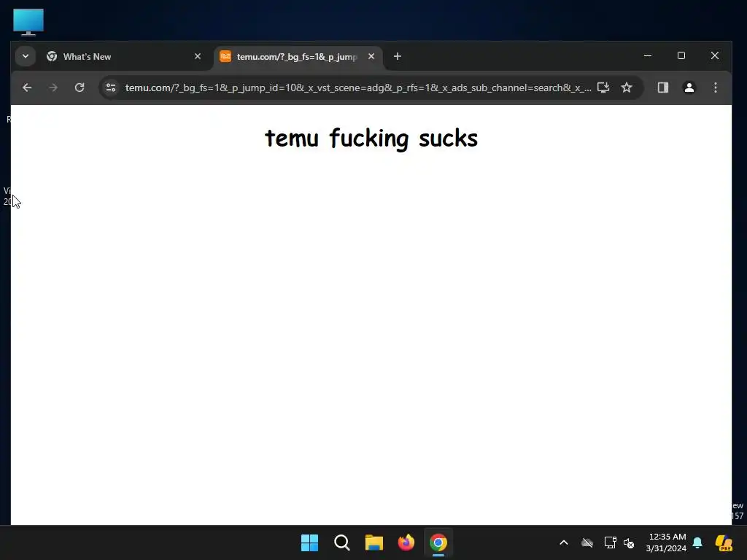View site information icon in address bar
The height and width of the screenshot is (560, 747).
[111, 87]
